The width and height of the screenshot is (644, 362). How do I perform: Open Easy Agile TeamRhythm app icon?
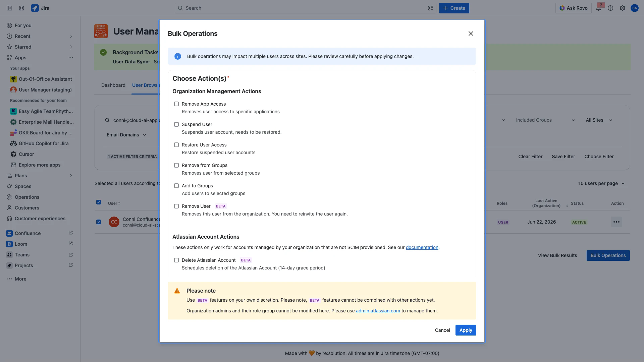coord(13,111)
